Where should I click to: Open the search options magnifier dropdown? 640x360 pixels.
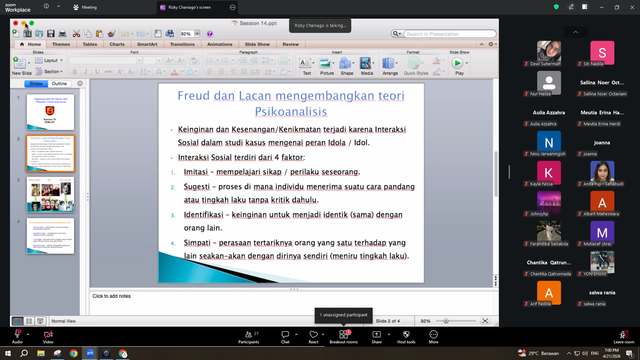[396, 34]
